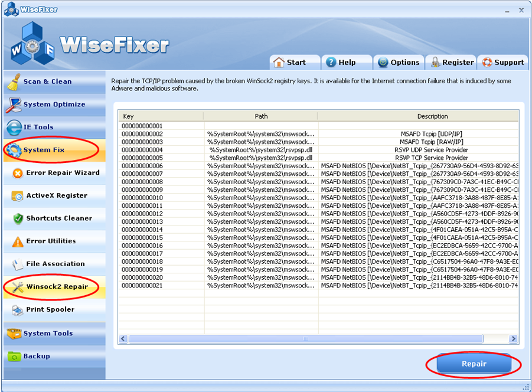Click the Backup green folder icon
The image size is (532, 392).
pos(14,357)
